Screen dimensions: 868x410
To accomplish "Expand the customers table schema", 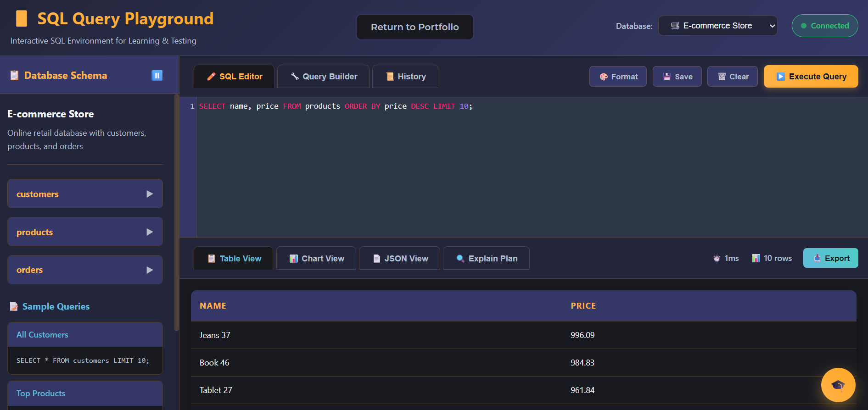I will tap(85, 194).
